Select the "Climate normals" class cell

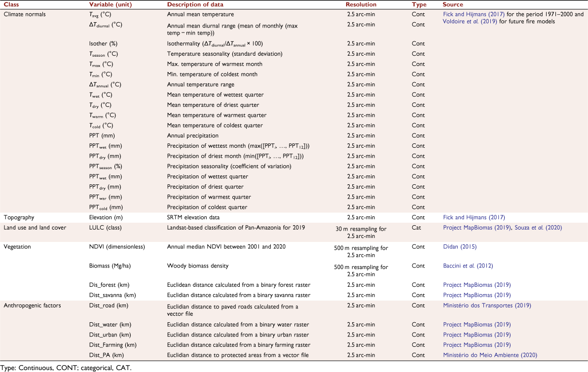(x=25, y=14)
